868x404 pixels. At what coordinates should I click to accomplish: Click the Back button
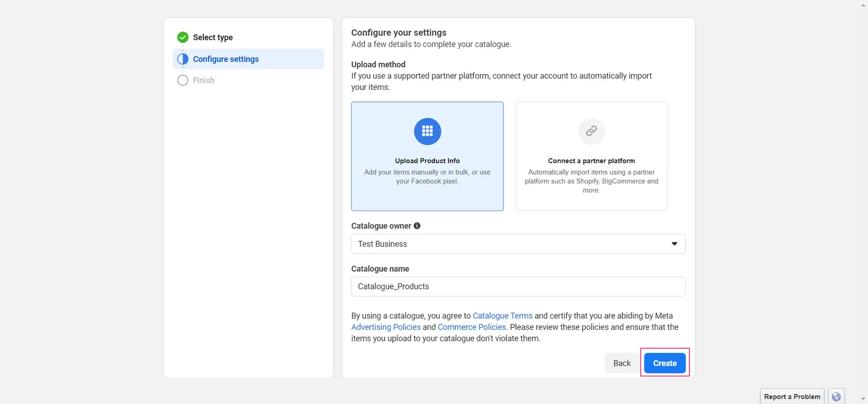tap(622, 363)
